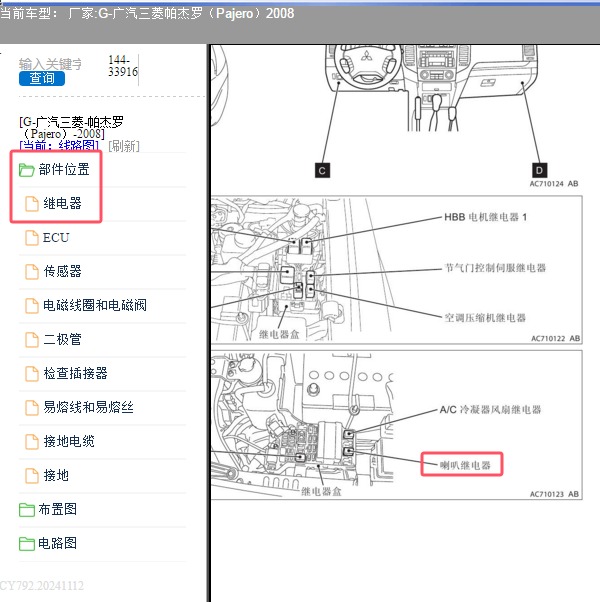Select the 电路图 folder label
The height and width of the screenshot is (602, 600).
[58, 543]
